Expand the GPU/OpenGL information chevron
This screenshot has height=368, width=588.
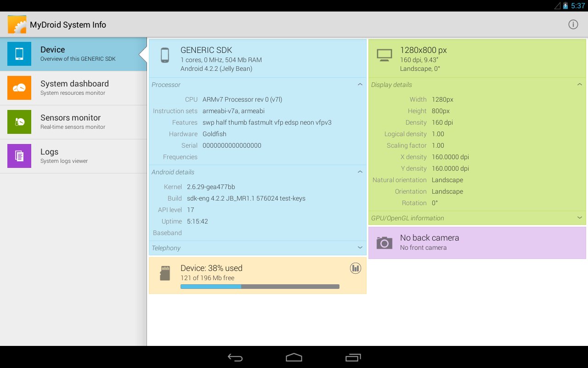click(x=580, y=218)
